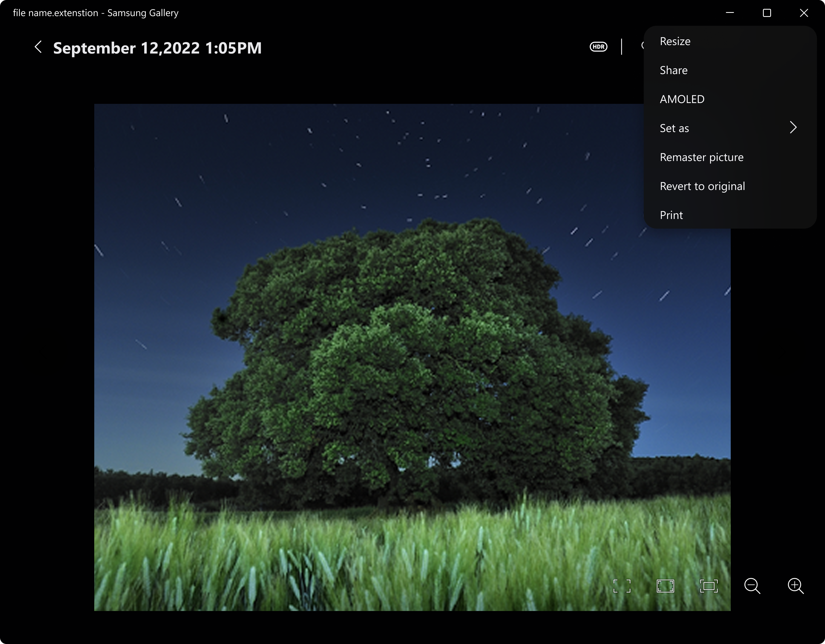The height and width of the screenshot is (644, 825).
Task: Maximize the Samsung Gallery window
Action: pos(767,13)
